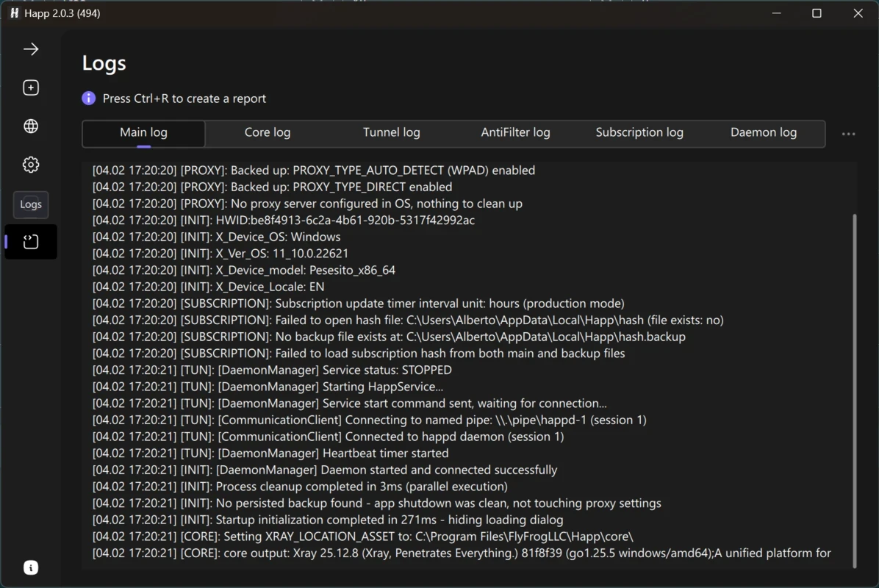This screenshot has height=588, width=879.
Task: Click the 'Failed to open hash file' line
Action: click(x=408, y=320)
